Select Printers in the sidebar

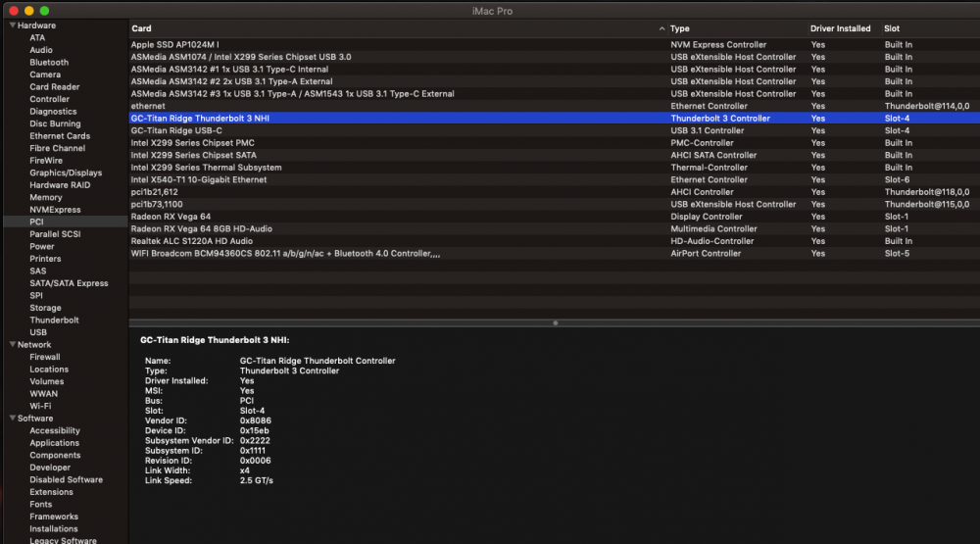tap(45, 258)
